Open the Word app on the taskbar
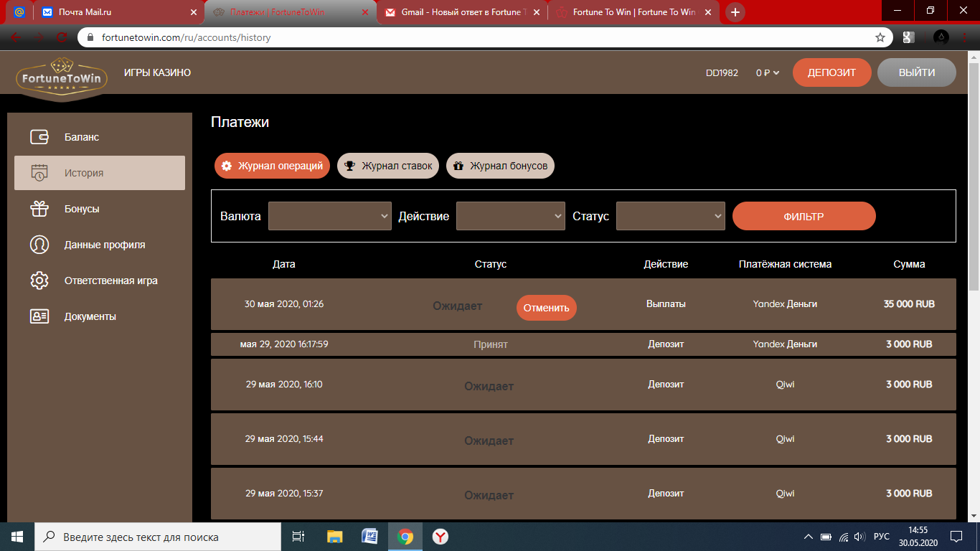 [369, 537]
